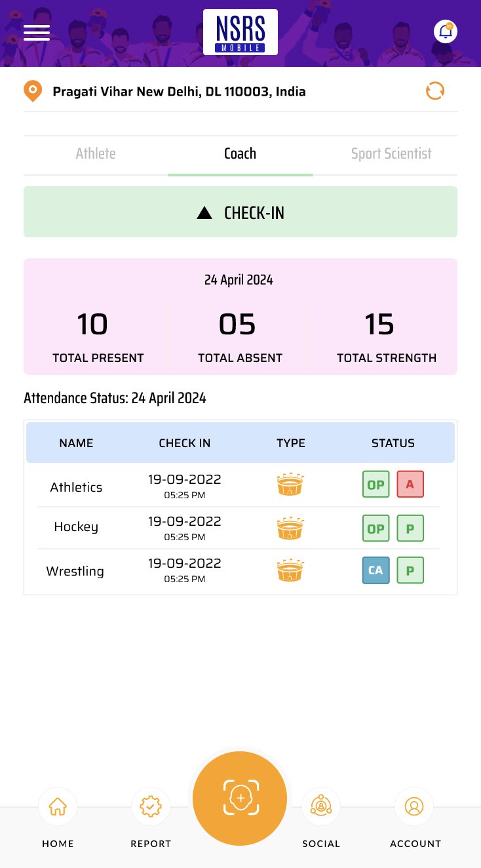This screenshot has width=481, height=868.
Task: Open the Account section
Action: pyautogui.click(x=414, y=806)
